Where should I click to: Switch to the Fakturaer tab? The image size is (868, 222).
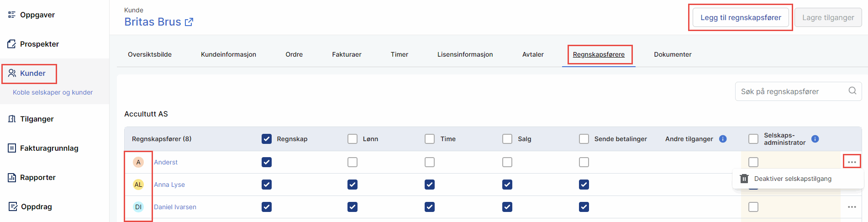tap(347, 54)
